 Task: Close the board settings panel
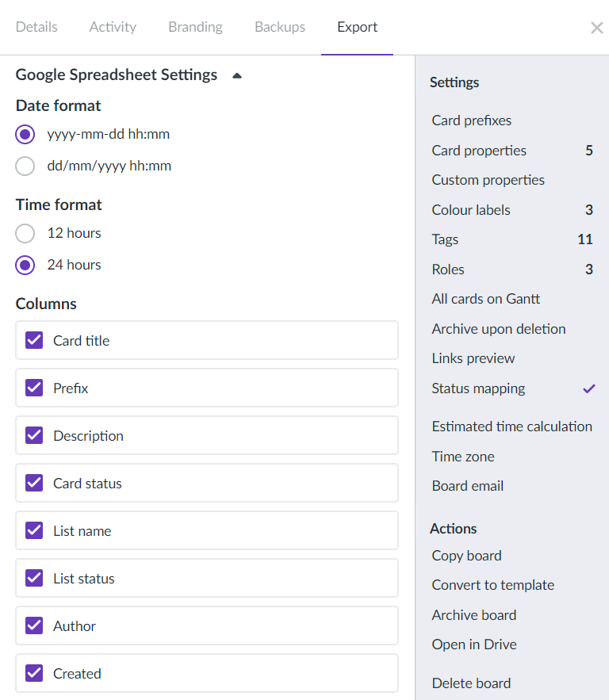tap(596, 28)
